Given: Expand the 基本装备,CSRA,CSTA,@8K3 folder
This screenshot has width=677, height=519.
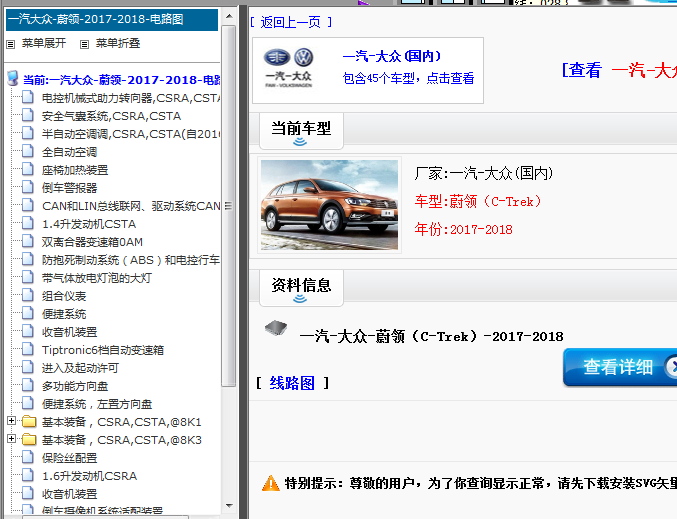Looking at the screenshot, I should pyautogui.click(x=12, y=439).
